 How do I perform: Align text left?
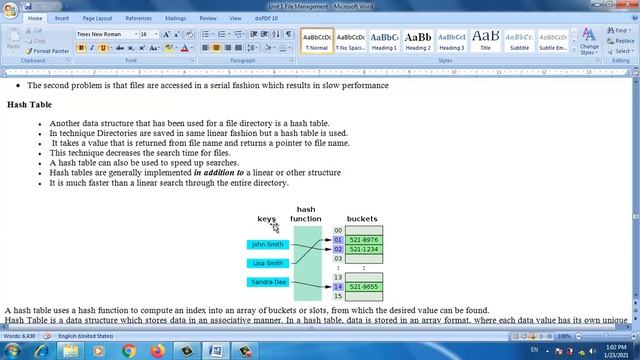205,48
